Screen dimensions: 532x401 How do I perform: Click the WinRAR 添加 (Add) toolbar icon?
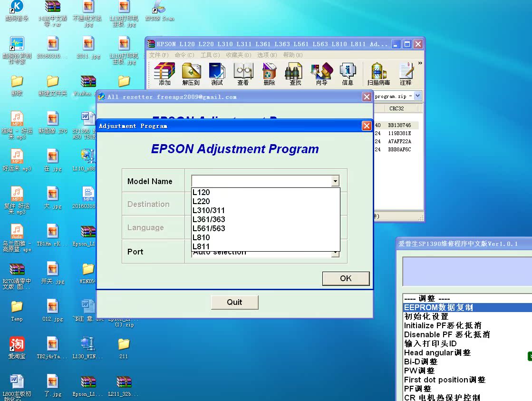[164, 74]
